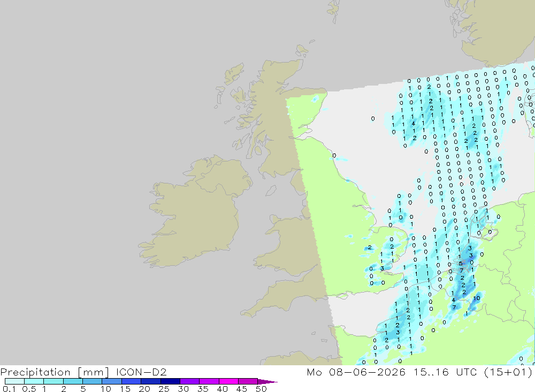
Task: Click the 40–45 mm magenta legend swatch
Action: [x=228, y=381]
